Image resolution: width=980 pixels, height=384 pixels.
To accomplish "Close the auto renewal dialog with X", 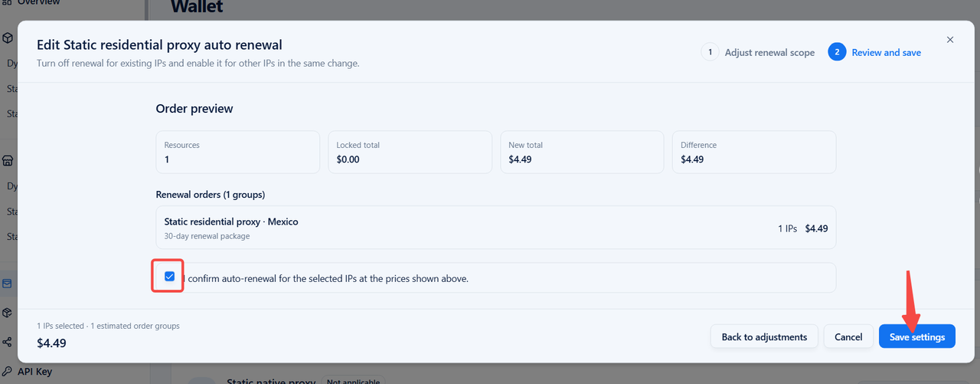I will [x=950, y=40].
